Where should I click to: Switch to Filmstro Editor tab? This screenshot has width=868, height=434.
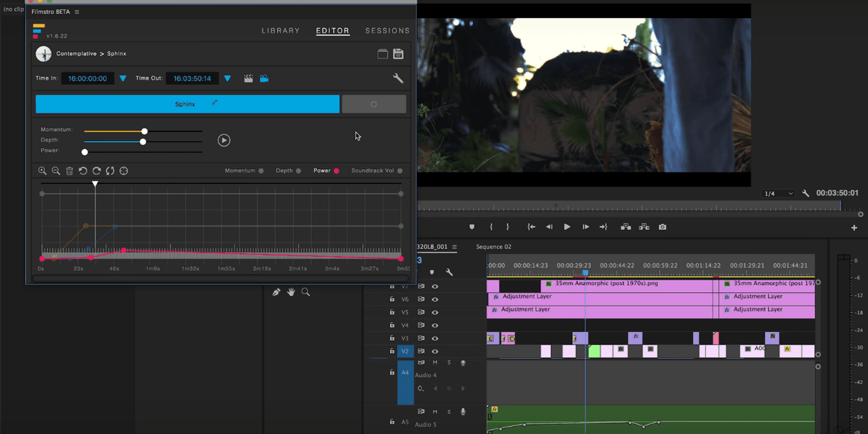pyautogui.click(x=333, y=30)
